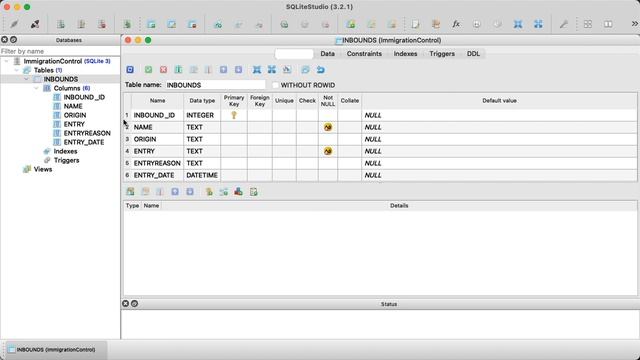640x360 pixels.
Task: Click the Table name input field
Action: [x=215, y=85]
